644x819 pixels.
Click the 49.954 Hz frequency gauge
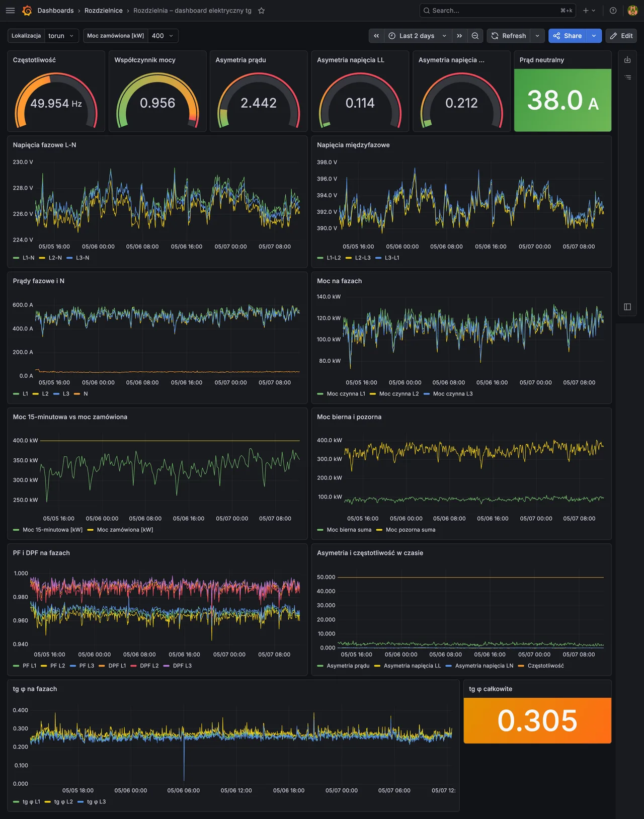point(56,100)
